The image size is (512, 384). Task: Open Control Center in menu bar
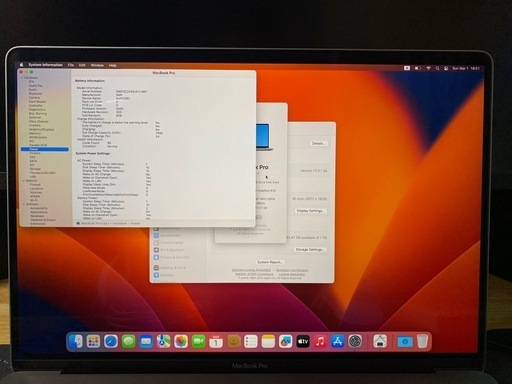pyautogui.click(x=446, y=68)
